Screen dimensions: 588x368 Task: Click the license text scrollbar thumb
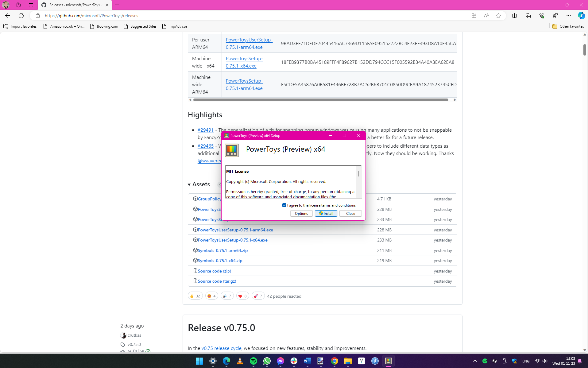(359, 174)
